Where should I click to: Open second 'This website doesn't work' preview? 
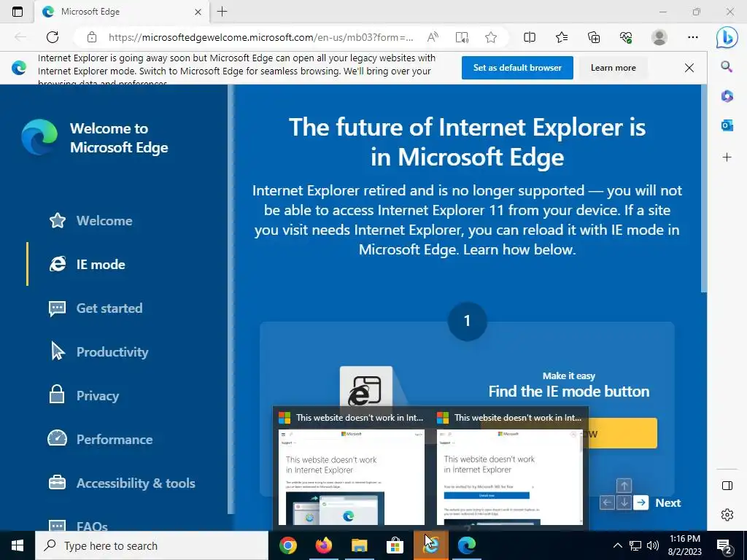pos(510,468)
